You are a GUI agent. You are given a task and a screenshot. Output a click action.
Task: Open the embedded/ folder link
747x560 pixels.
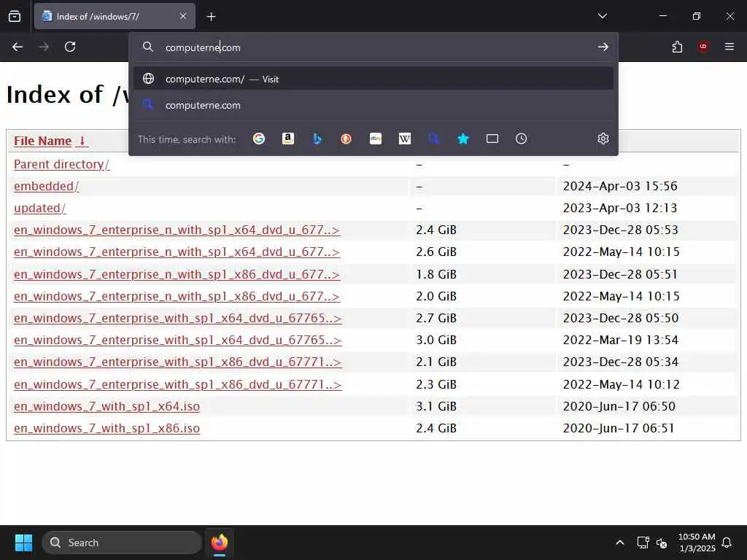point(46,186)
